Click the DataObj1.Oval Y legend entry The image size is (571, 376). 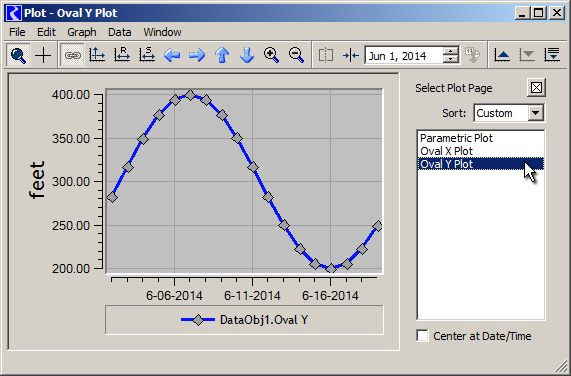(244, 320)
